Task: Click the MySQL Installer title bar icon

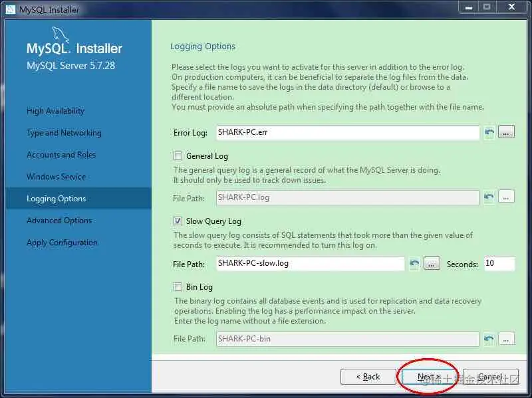Action: click(10, 9)
